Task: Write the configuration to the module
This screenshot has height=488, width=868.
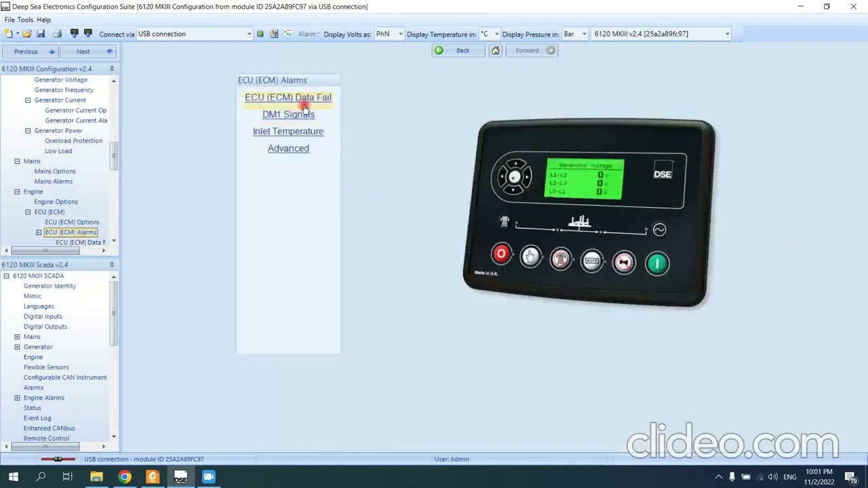Action: pos(87,34)
